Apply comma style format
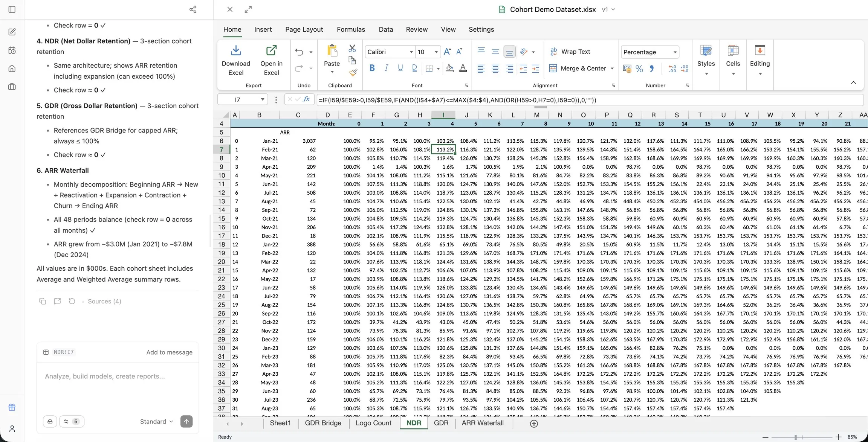Viewport: 868px width, 442px height. pyautogui.click(x=651, y=69)
